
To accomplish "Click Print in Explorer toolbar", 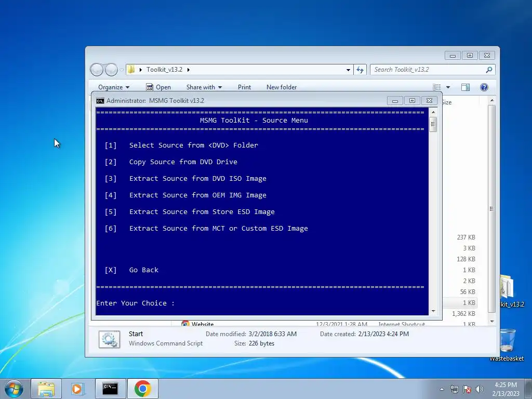I will (x=244, y=87).
